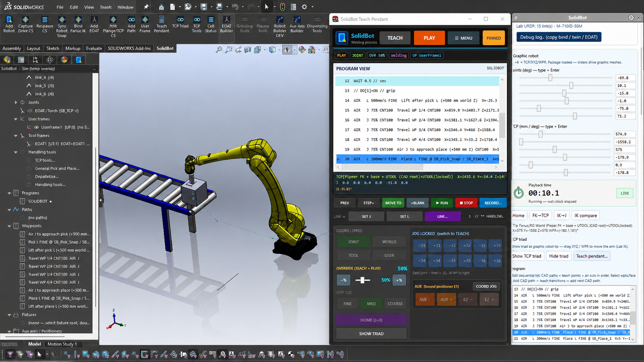This screenshot has height=362, width=644.
Task: Select Sync Robot Snap tool
Action: [62, 27]
